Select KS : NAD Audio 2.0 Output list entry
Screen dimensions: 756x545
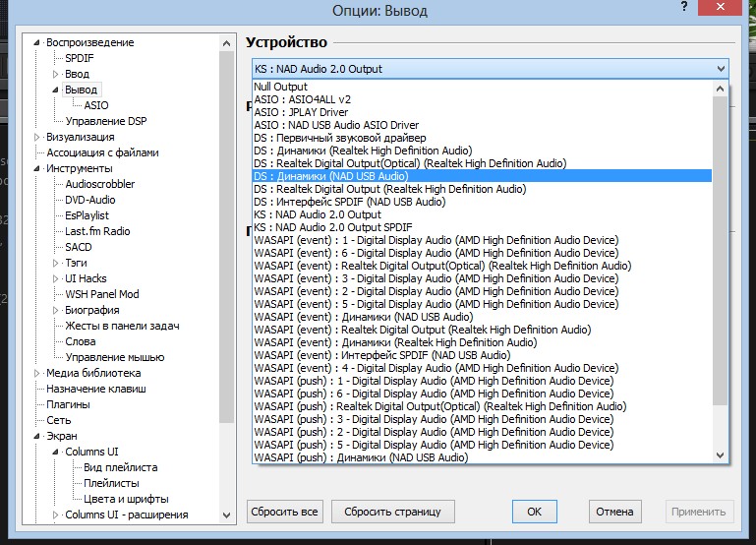(x=482, y=214)
